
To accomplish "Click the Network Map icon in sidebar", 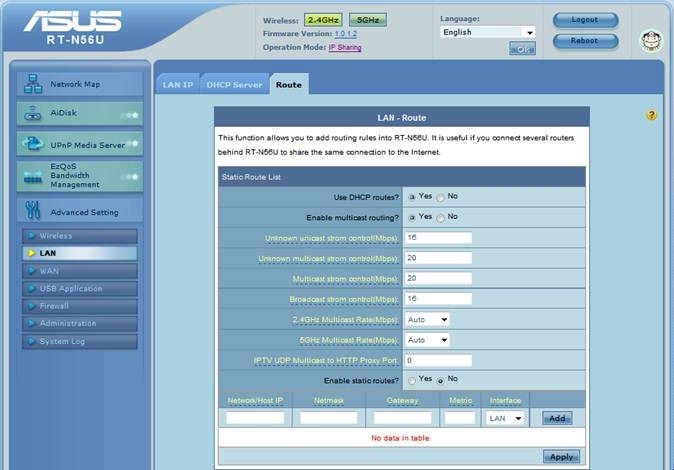I will pyautogui.click(x=31, y=85).
